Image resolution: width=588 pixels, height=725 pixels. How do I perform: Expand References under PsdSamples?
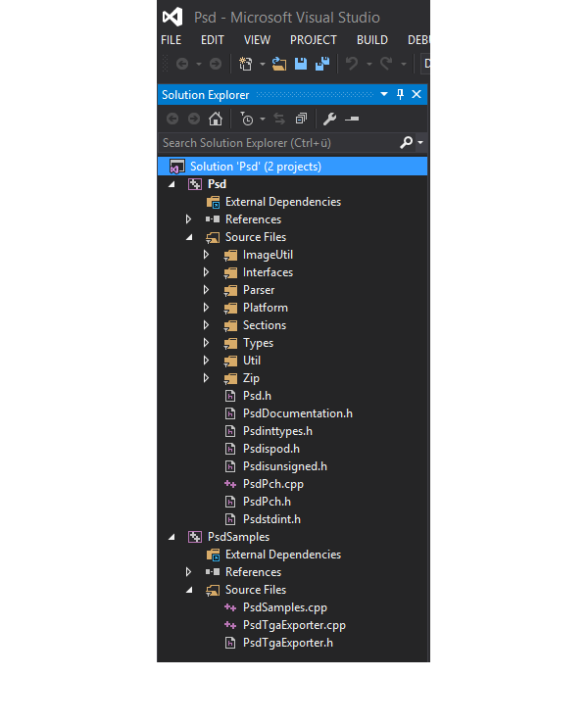[x=188, y=572]
